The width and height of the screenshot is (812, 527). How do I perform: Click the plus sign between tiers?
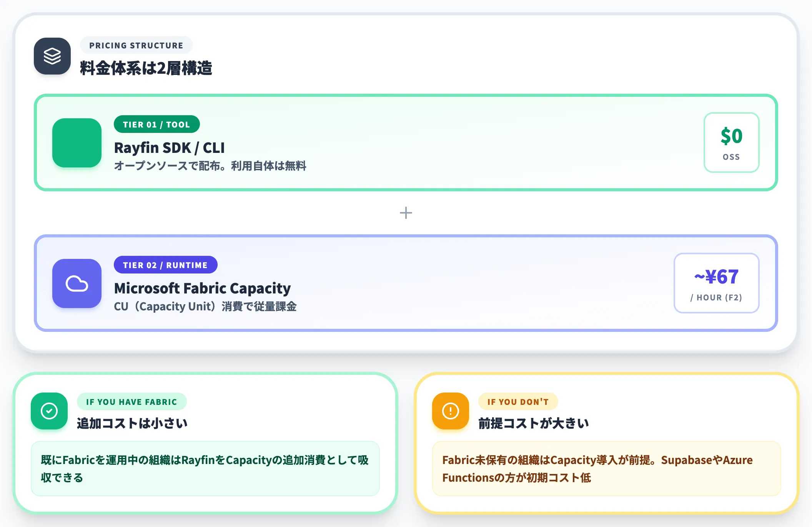pos(406,213)
